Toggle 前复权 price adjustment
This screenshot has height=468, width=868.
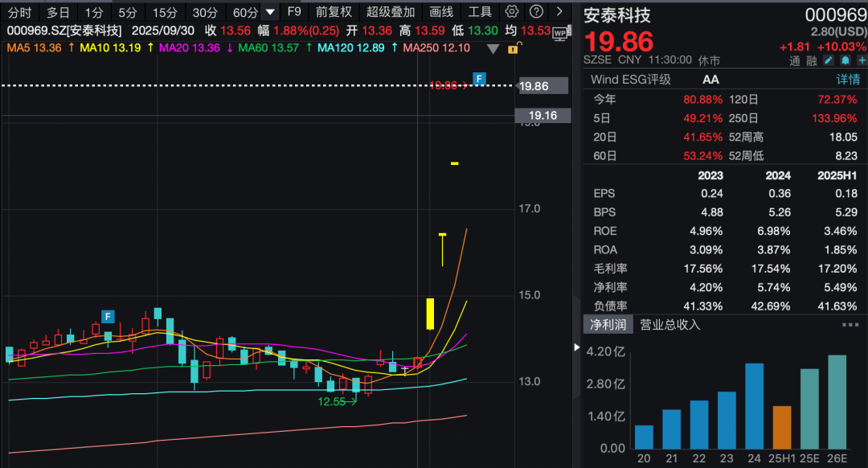tap(333, 12)
